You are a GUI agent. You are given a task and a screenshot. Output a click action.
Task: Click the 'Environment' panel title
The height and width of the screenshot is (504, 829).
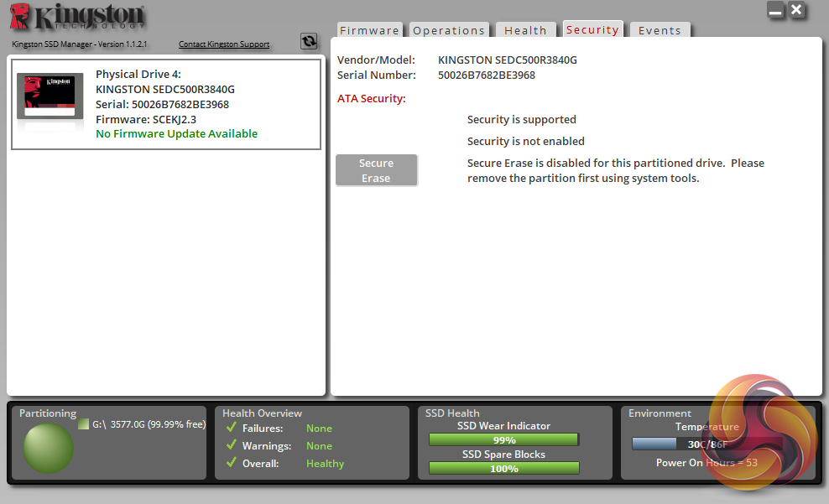(660, 413)
